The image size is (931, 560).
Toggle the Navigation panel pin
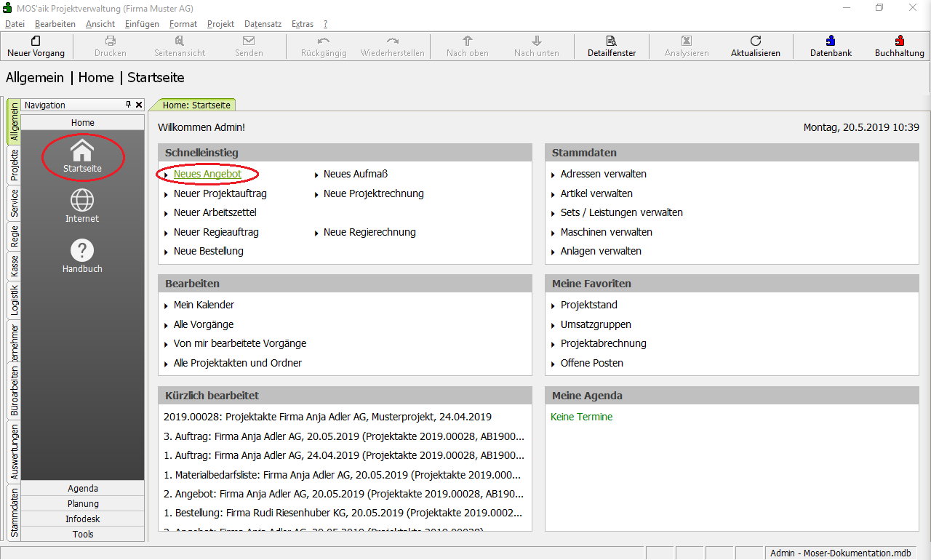click(129, 105)
